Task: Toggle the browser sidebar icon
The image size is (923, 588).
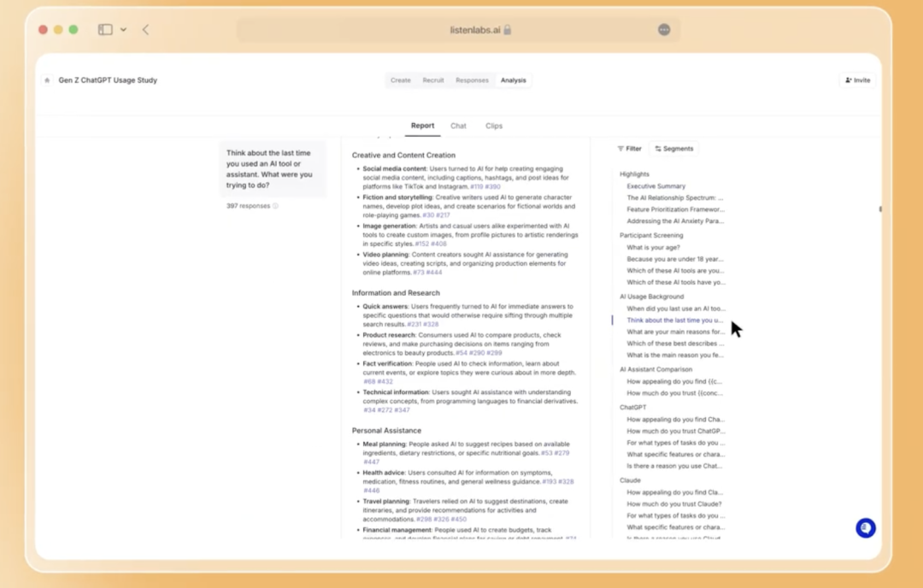Action: (x=105, y=30)
